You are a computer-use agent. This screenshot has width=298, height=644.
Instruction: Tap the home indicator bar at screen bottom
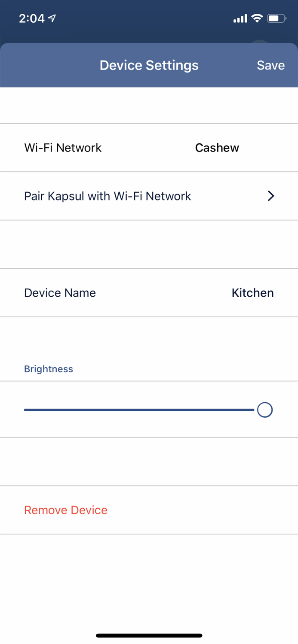(149, 635)
